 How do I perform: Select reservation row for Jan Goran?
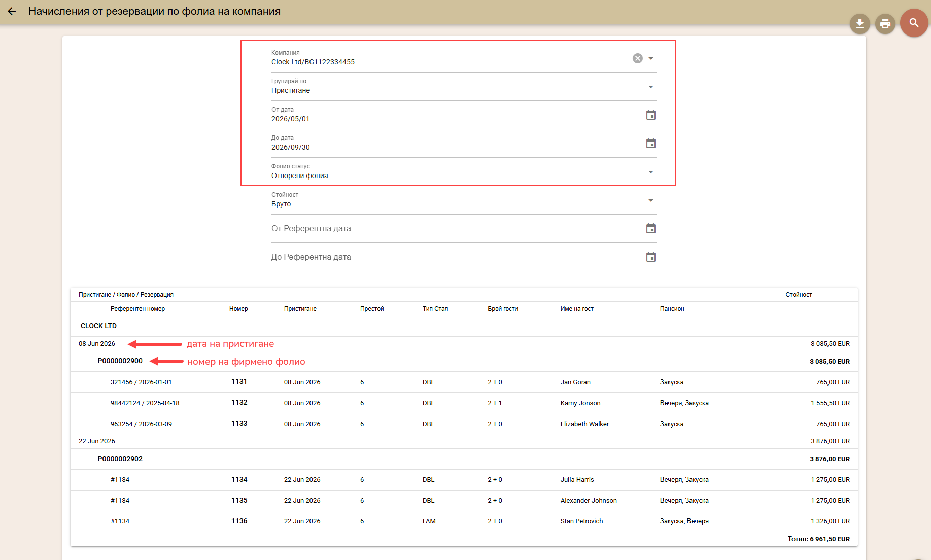pyautogui.click(x=464, y=382)
